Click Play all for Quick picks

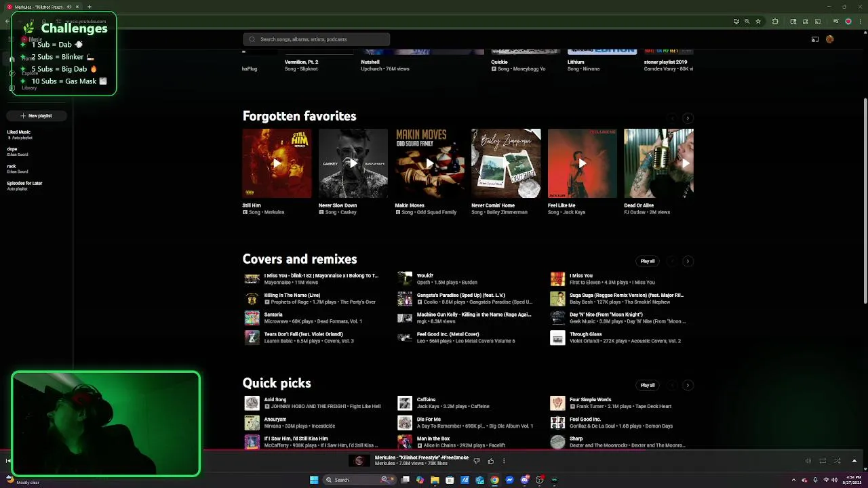coord(648,385)
